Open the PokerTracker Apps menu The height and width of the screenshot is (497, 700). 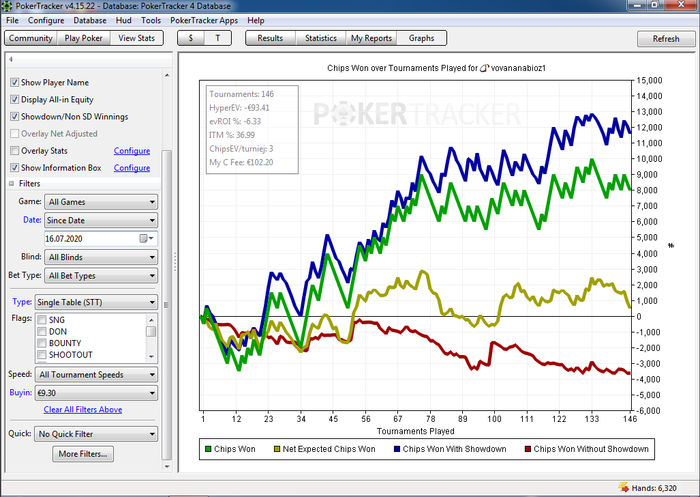tap(204, 21)
